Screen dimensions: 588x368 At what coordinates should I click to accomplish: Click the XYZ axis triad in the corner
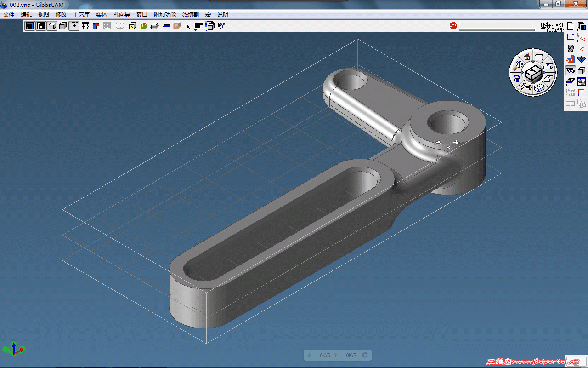[x=14, y=349]
